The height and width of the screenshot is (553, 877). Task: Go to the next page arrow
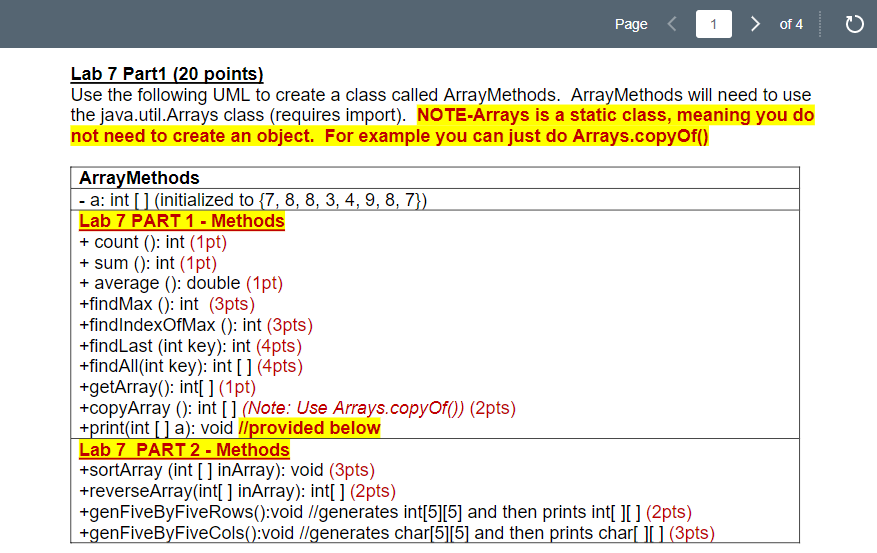click(755, 24)
